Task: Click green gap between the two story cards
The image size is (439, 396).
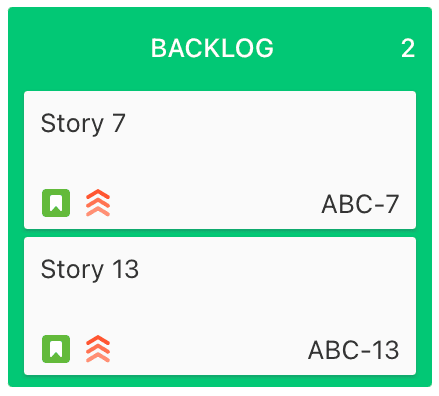Action: [x=220, y=233]
